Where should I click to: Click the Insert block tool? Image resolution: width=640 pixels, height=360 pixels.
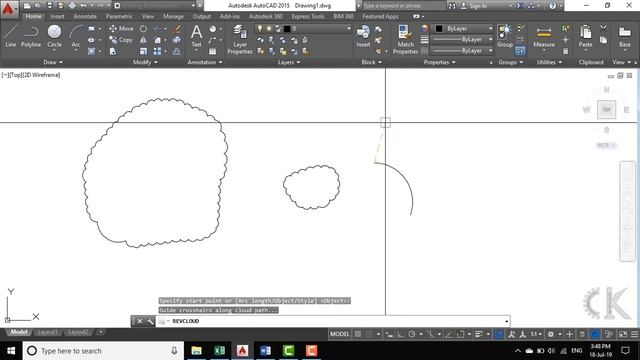(363, 36)
